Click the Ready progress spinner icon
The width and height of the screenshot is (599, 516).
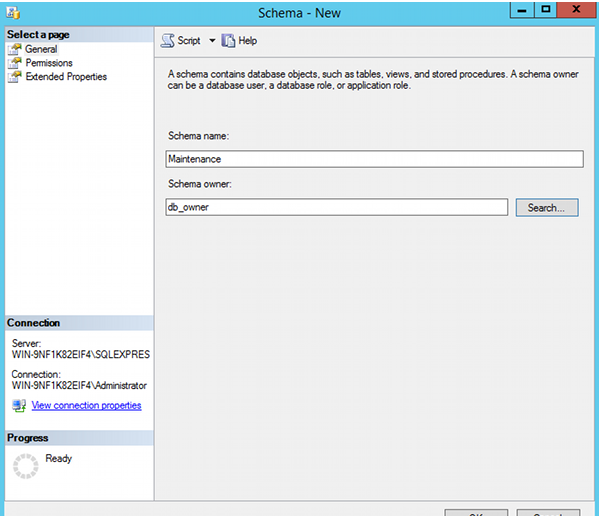pyautogui.click(x=26, y=466)
